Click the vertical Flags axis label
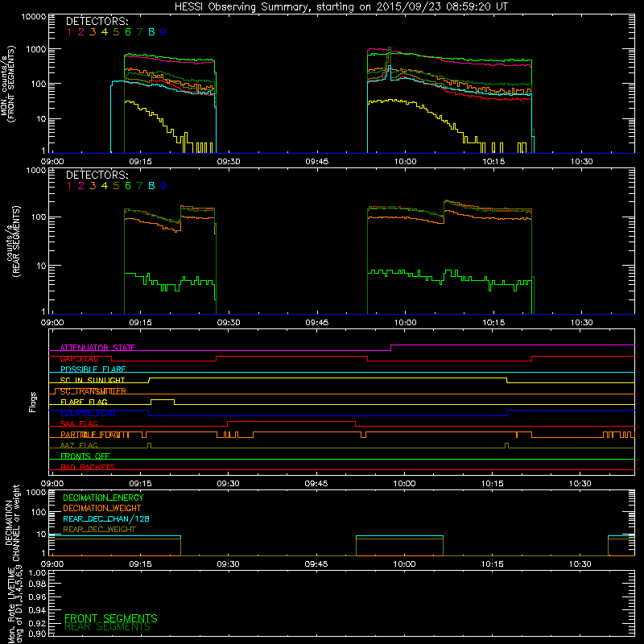This screenshot has width=644, height=644. tap(33, 402)
